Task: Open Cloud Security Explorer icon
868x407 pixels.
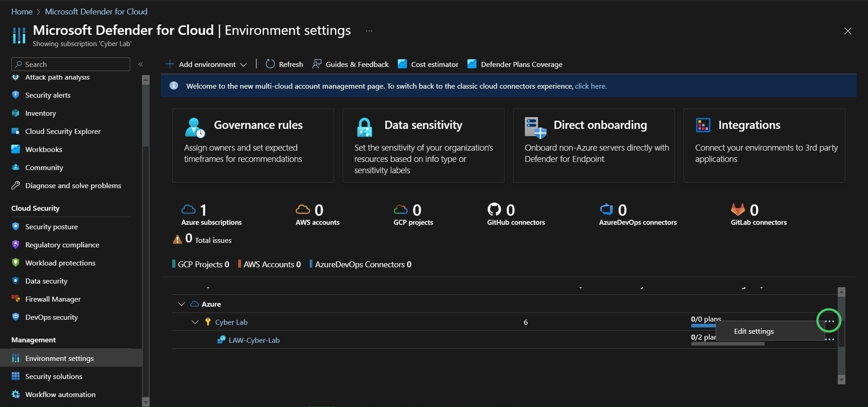Action: click(16, 131)
